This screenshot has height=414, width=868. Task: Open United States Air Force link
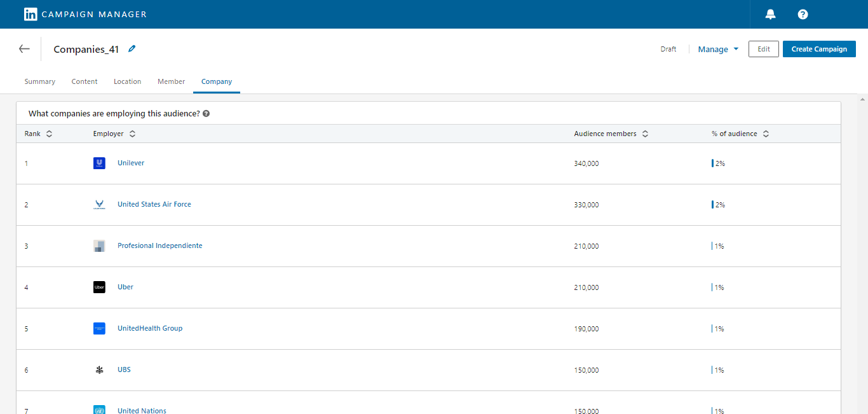(x=154, y=204)
